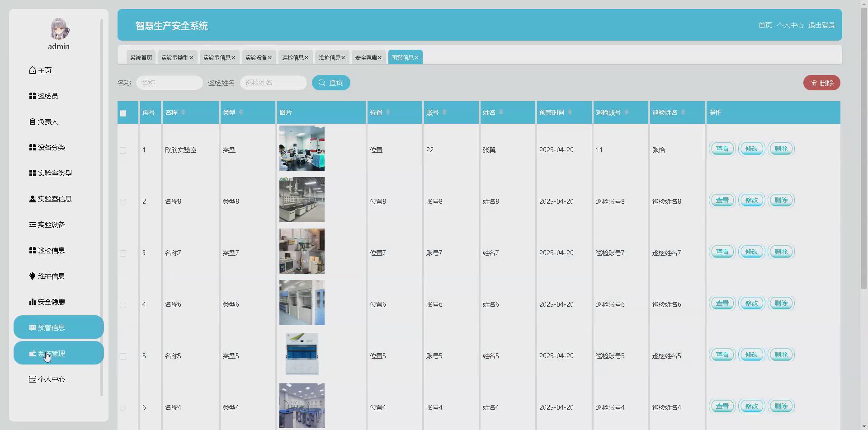
Task: Open the 名称5 fume hood thumbnail
Action: tap(302, 354)
